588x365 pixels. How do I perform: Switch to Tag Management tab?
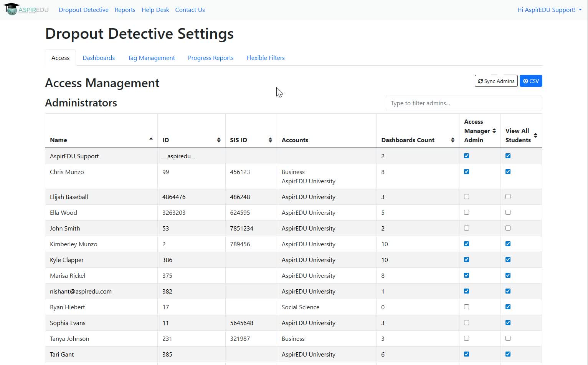(151, 58)
